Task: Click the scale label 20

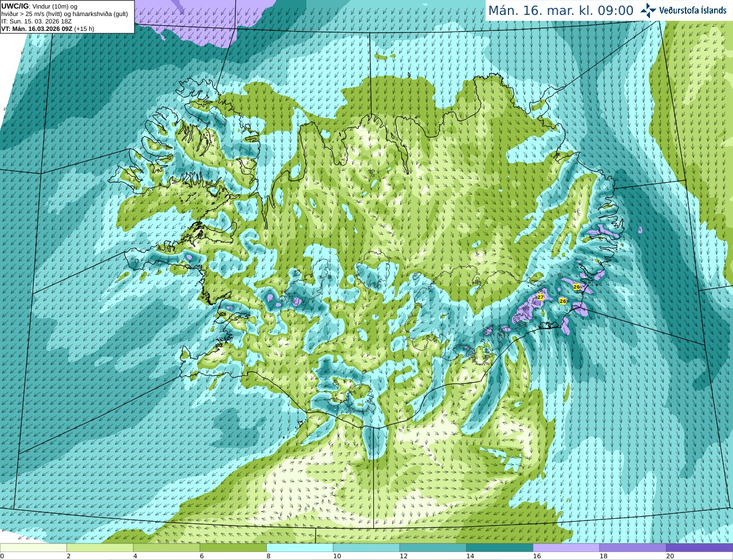Action: tap(669, 556)
